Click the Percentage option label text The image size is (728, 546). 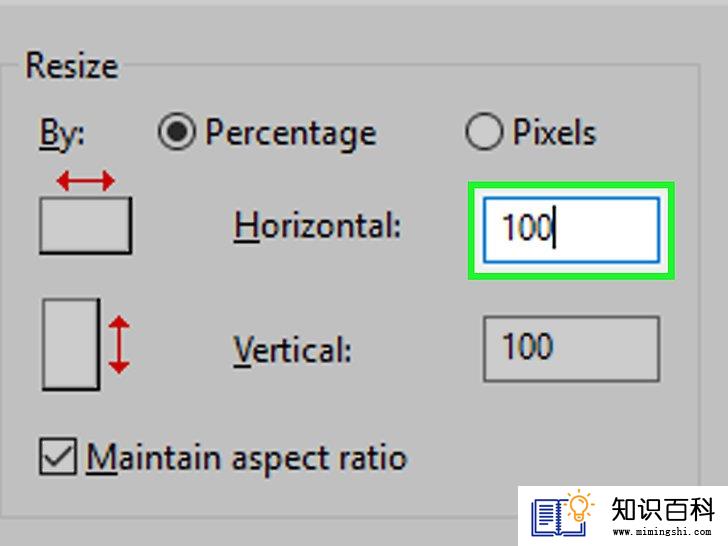(290, 133)
